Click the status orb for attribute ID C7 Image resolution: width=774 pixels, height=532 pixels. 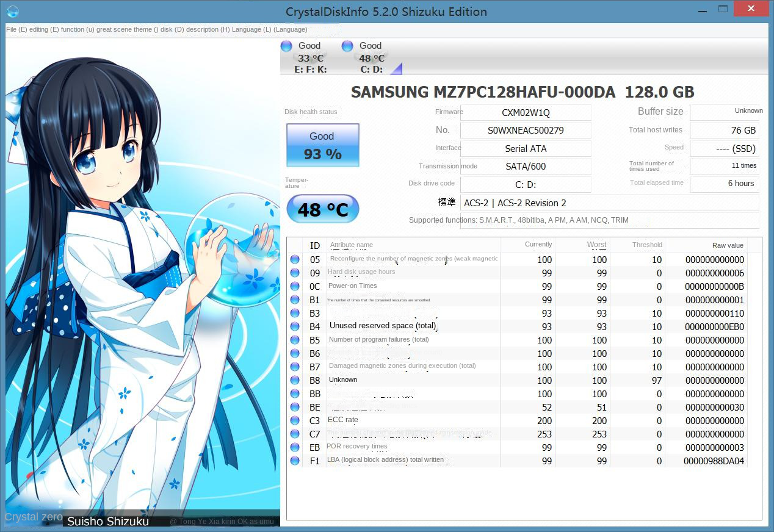pos(295,434)
